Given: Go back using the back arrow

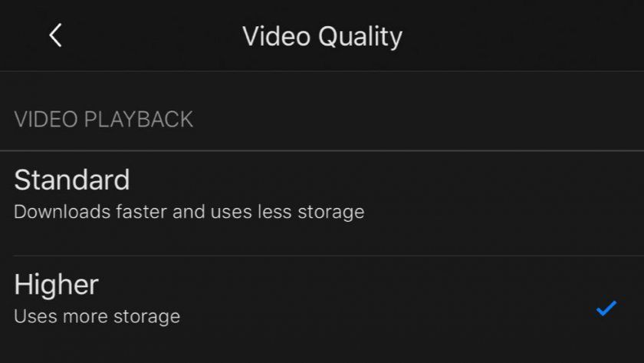Looking at the screenshot, I should [55, 35].
